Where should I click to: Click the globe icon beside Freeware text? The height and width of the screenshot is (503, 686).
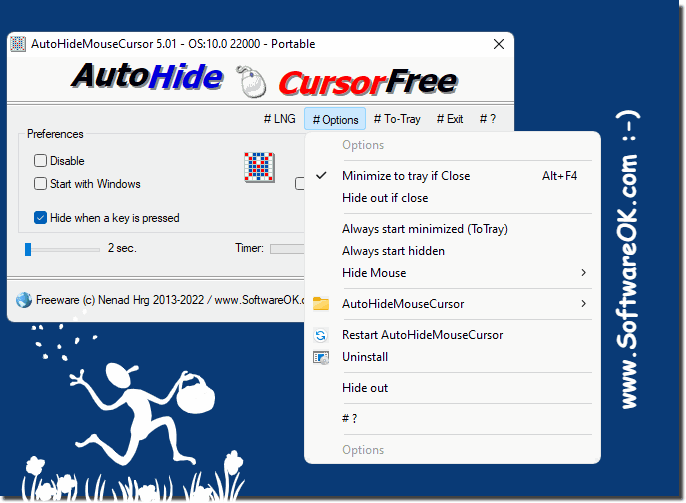click(24, 300)
